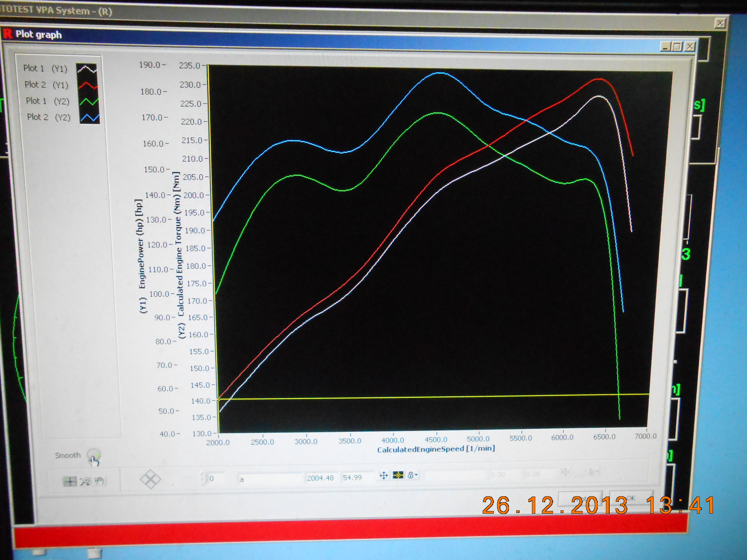Open the cursor lock dropdown
Viewport: 747px width, 560px height.
[x=412, y=475]
